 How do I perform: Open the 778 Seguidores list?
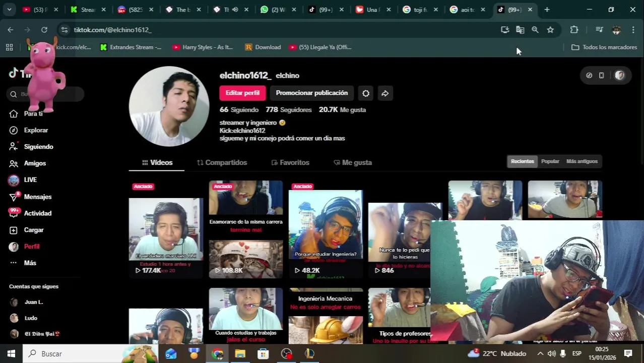(289, 109)
